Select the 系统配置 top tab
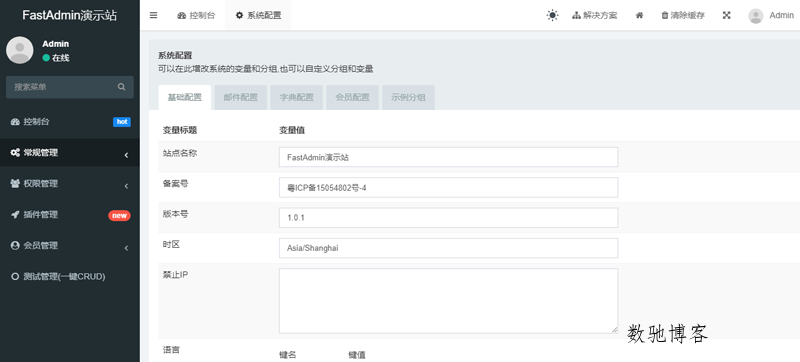Screen dimensions: 800x362 (258, 15)
